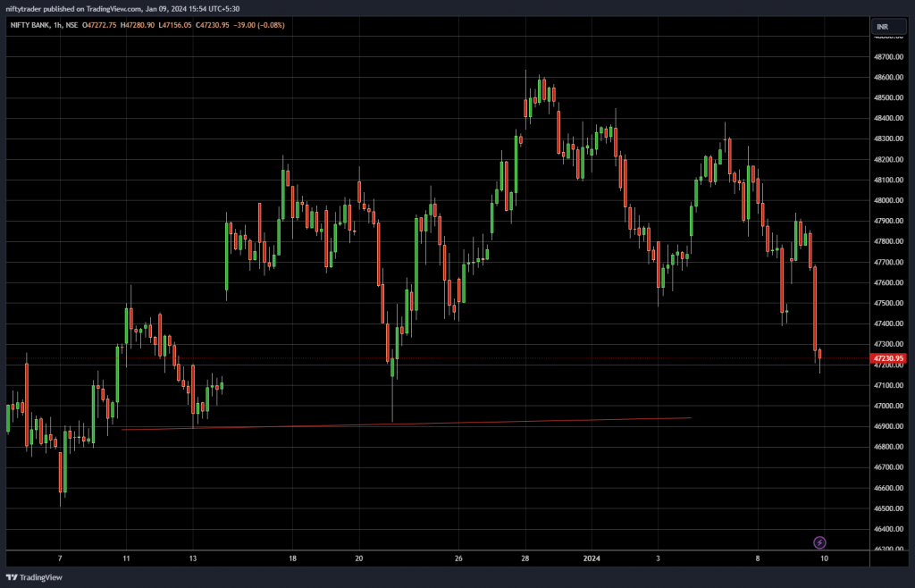Click the 47600.00 price axis label

click(888, 283)
